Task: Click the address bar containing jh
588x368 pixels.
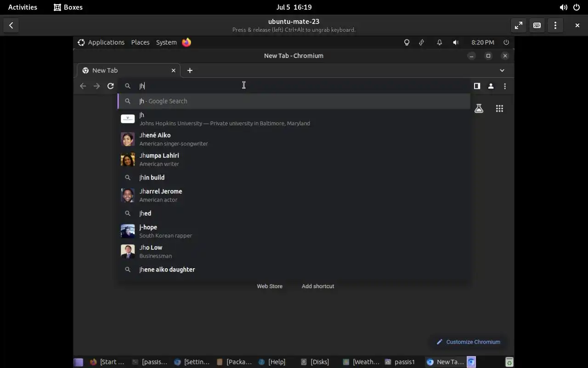Action: pos(294,86)
